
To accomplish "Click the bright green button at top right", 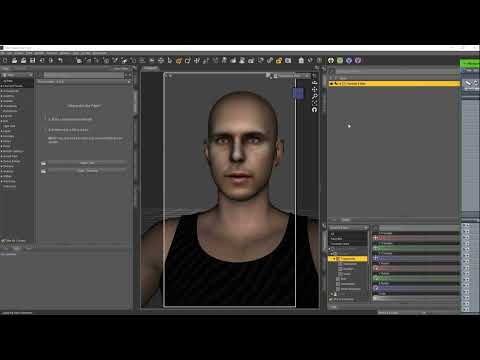I will [x=469, y=63].
